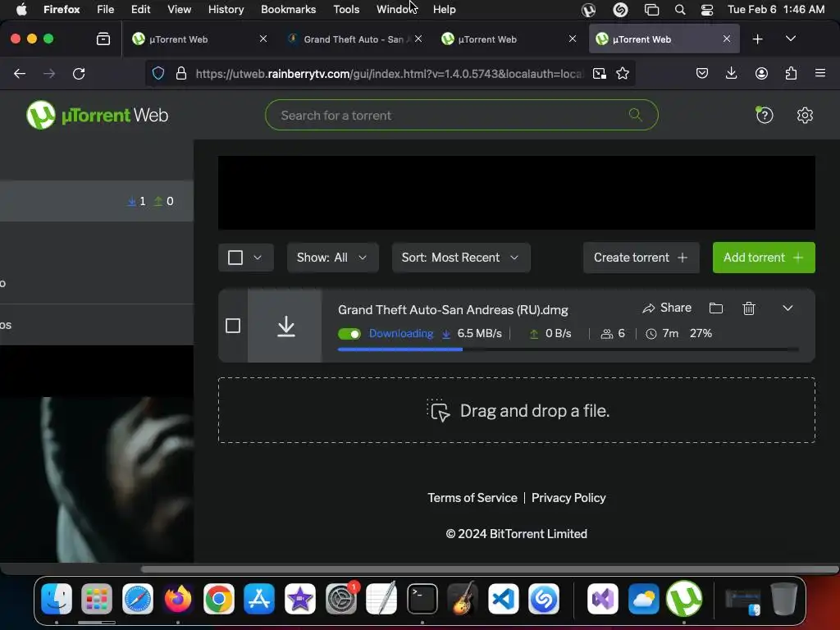Click the picture-in-picture icon in URL bar
The image size is (840, 630).
(x=599, y=73)
